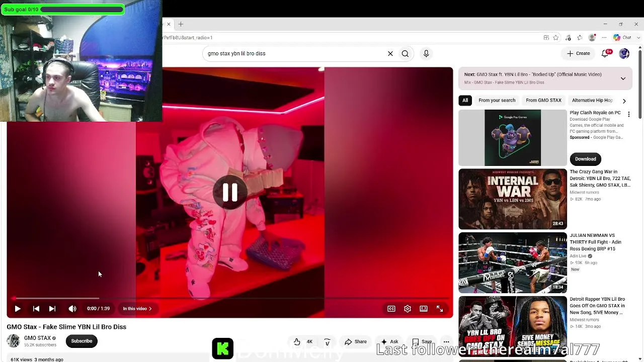Image resolution: width=644 pixels, height=362 pixels.
Task: Open options menu for the Clash Royale ad
Action: point(629,115)
